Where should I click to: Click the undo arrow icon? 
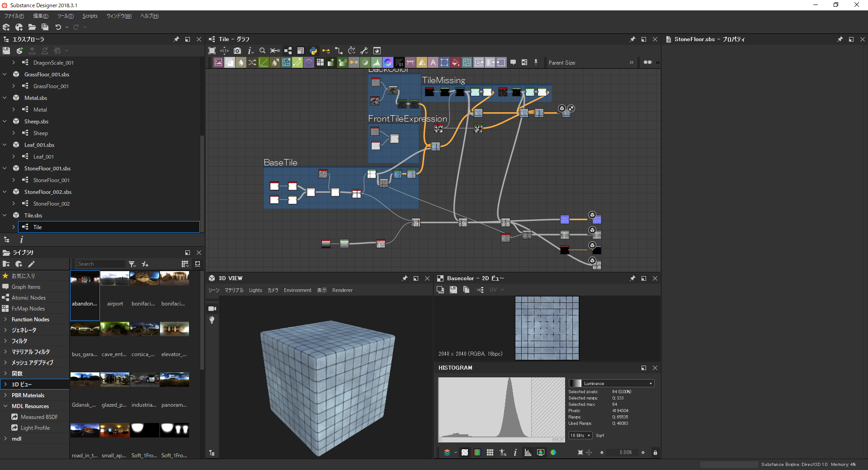coord(58,27)
